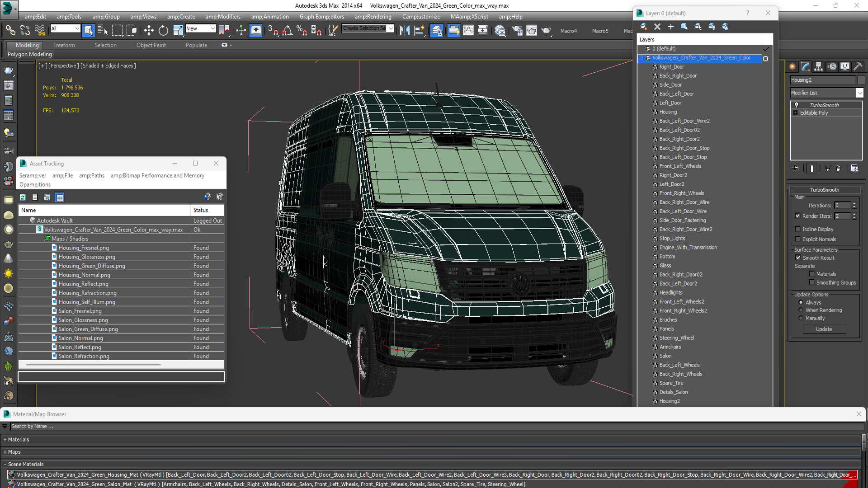Enable the Explicit Normals checkbox
The image size is (868, 488).
(x=798, y=239)
